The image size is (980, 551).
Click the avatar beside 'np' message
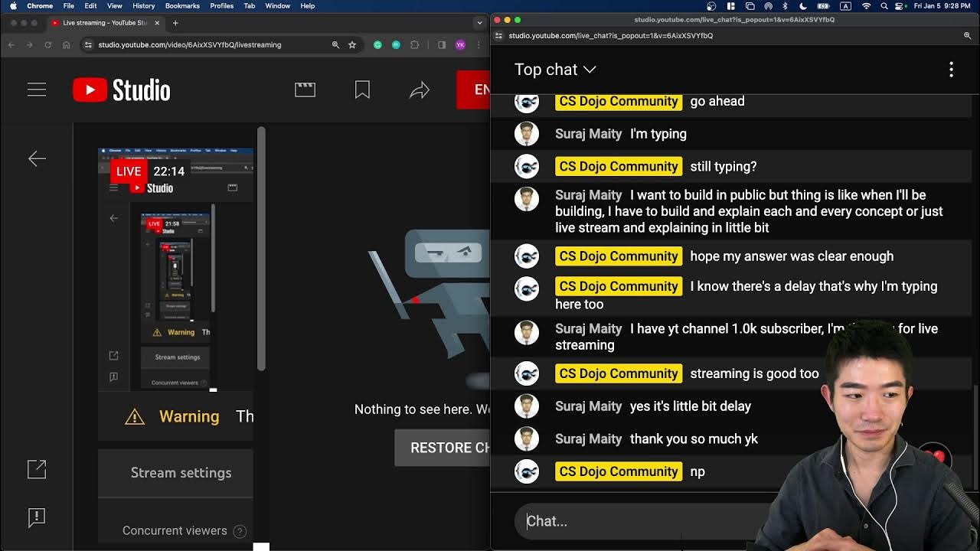(527, 471)
